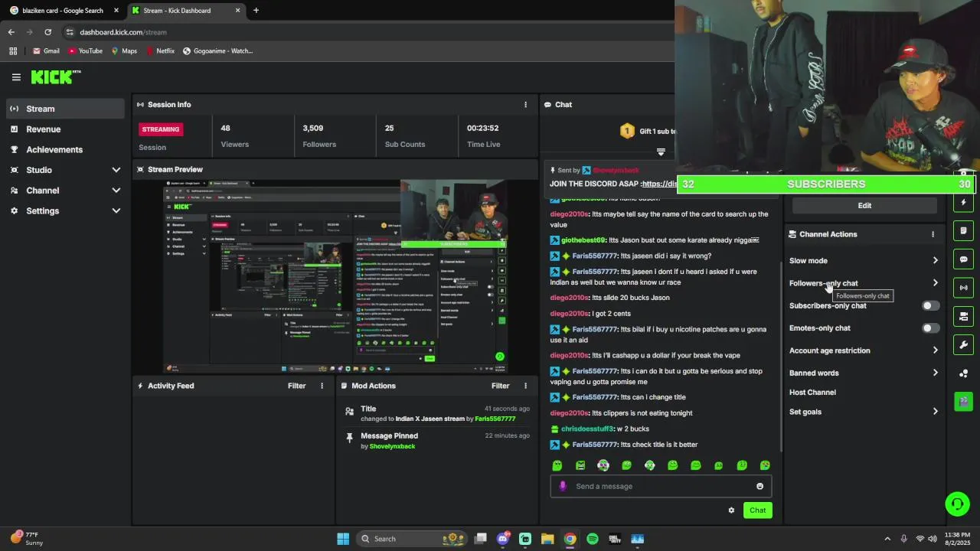Open Chrome apps grid in bookmarks bar

click(x=13, y=51)
